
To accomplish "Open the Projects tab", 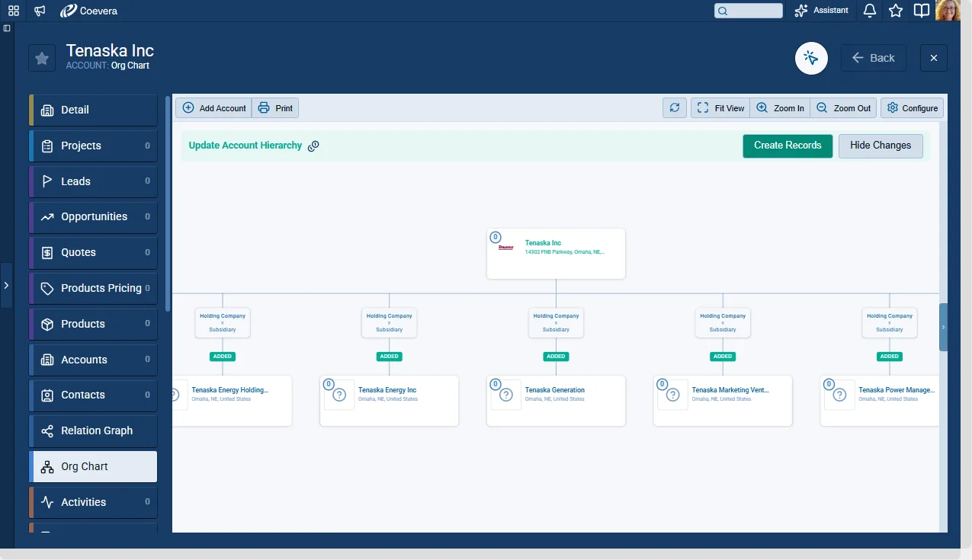I will coord(93,146).
